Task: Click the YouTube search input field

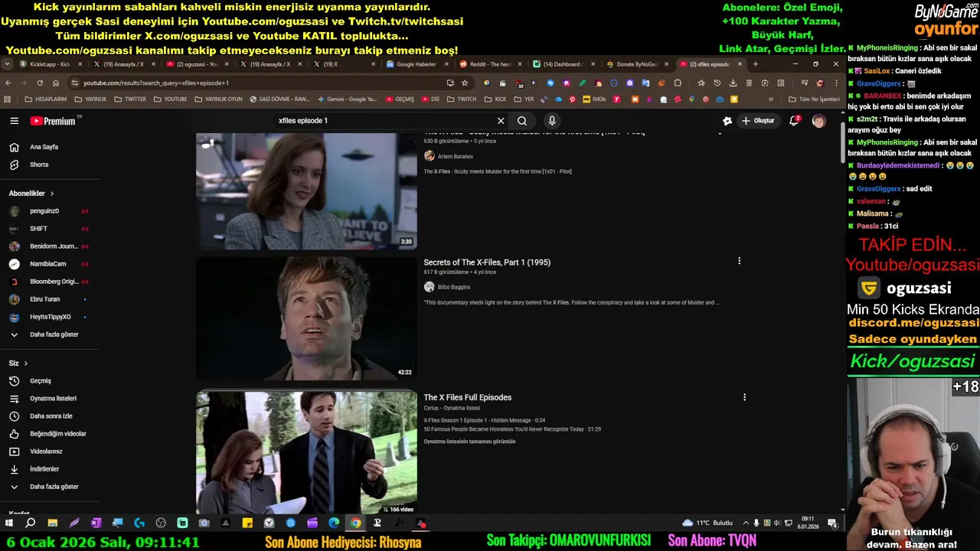Action: (x=383, y=121)
